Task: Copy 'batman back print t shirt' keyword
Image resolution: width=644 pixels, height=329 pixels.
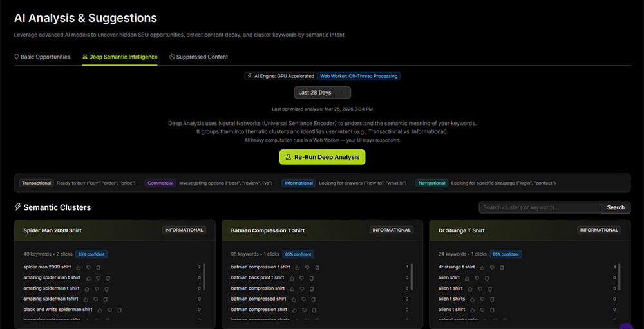Action: click(311, 278)
